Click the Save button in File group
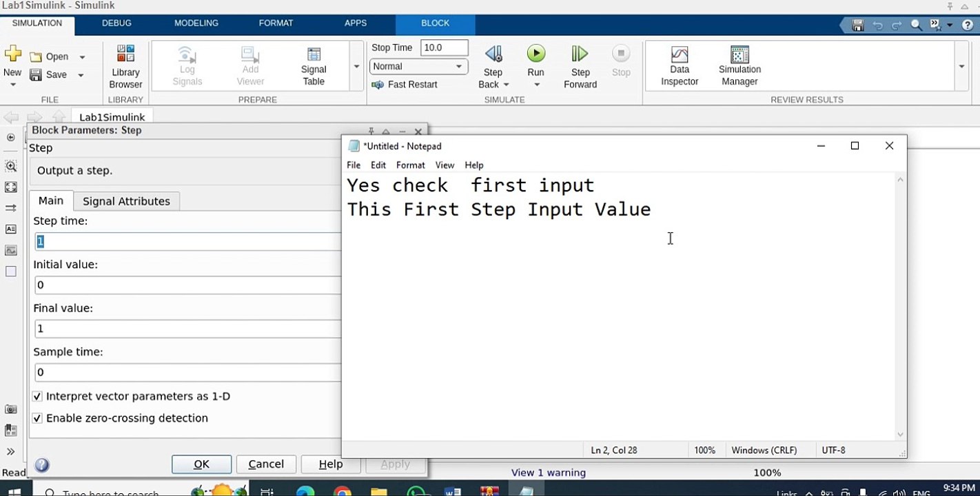 point(49,75)
